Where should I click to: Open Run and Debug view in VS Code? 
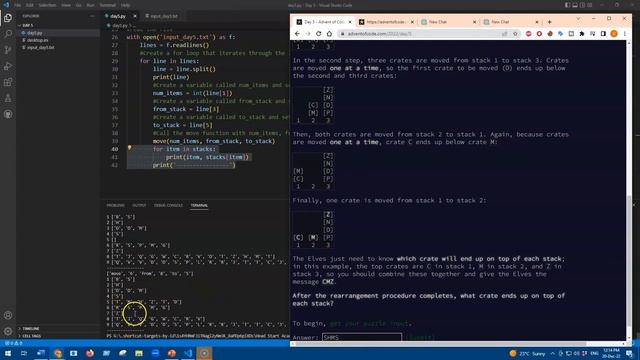(8, 66)
